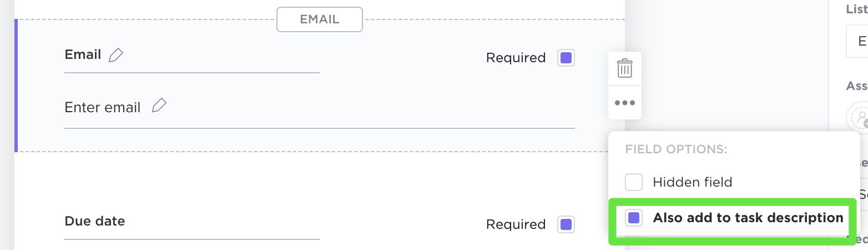
Task: Click the Enter email placeholder text
Action: point(103,107)
